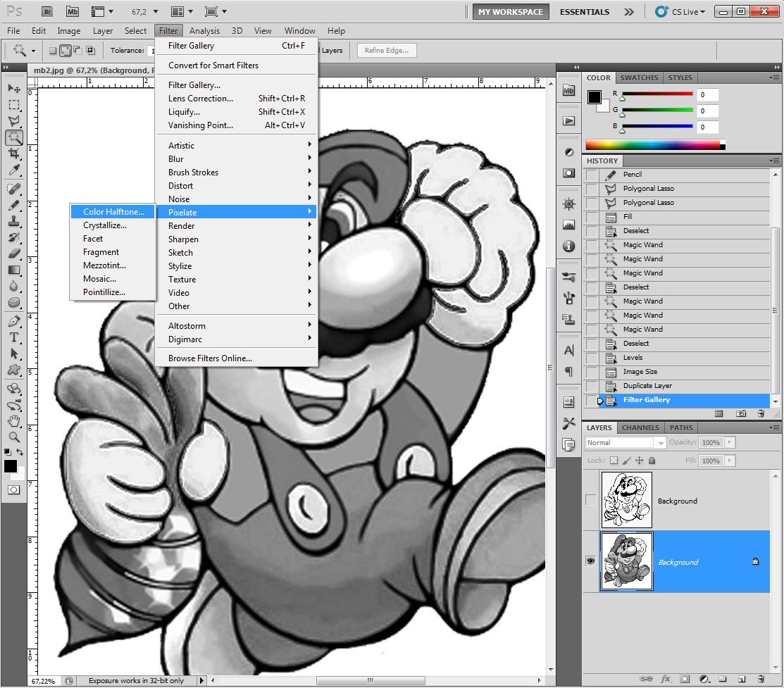Viewport: 784px width, 688px height.
Task: Click the Refine Edge button
Action: click(x=387, y=51)
